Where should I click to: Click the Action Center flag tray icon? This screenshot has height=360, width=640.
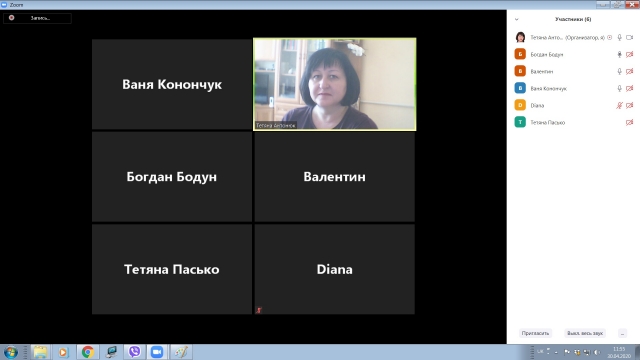click(567, 352)
